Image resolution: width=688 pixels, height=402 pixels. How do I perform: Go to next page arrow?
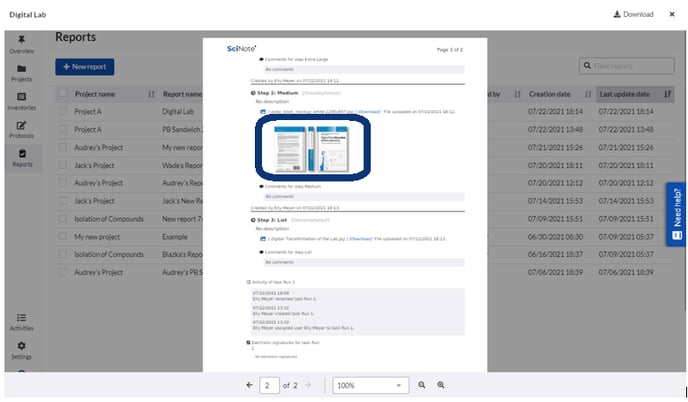(308, 385)
